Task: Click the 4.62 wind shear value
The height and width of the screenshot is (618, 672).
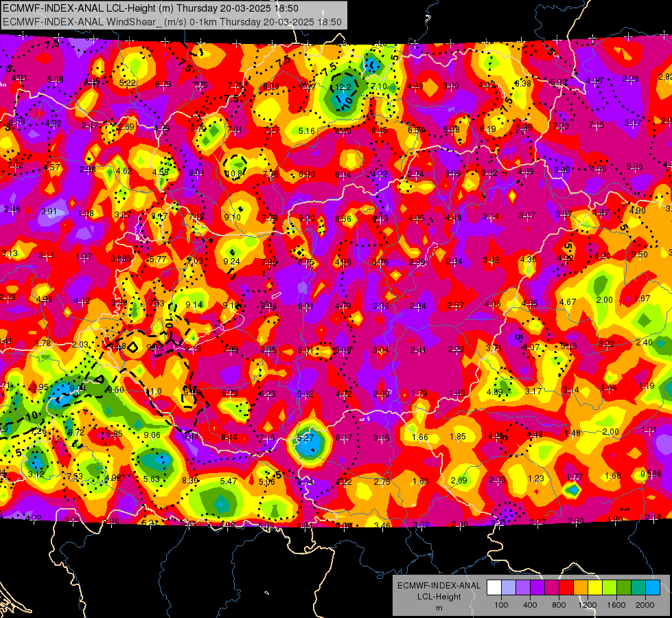Action: coord(124,171)
